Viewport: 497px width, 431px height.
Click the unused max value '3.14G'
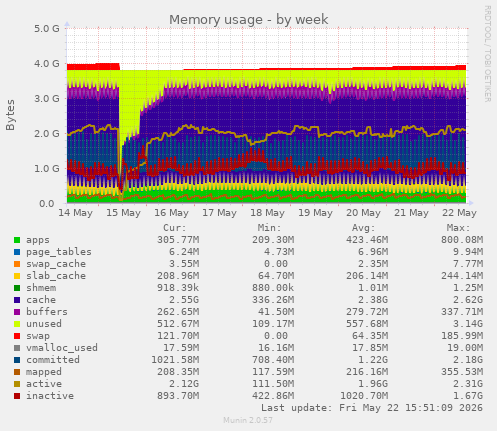click(468, 324)
